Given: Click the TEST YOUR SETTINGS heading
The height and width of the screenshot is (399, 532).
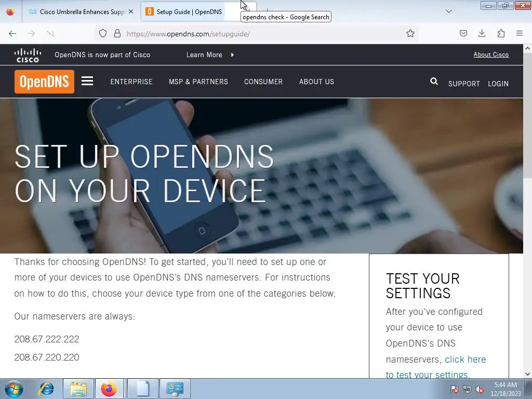Looking at the screenshot, I should pyautogui.click(x=423, y=286).
